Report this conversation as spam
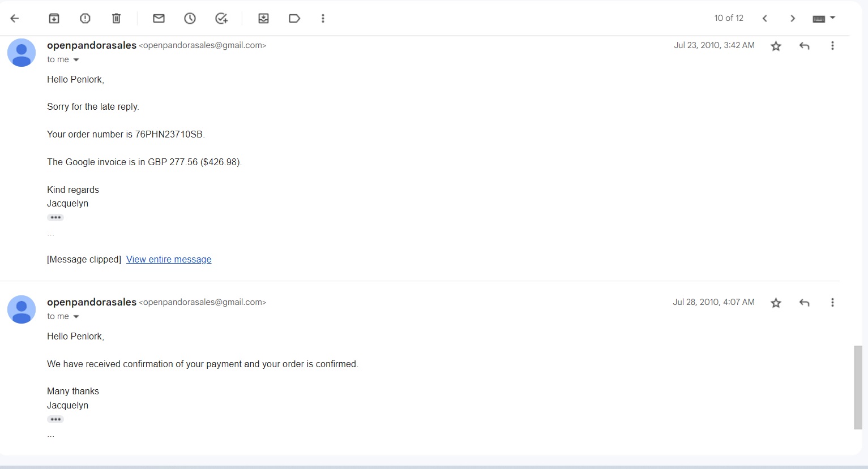Screen dimensions: 868x469 pos(85,19)
